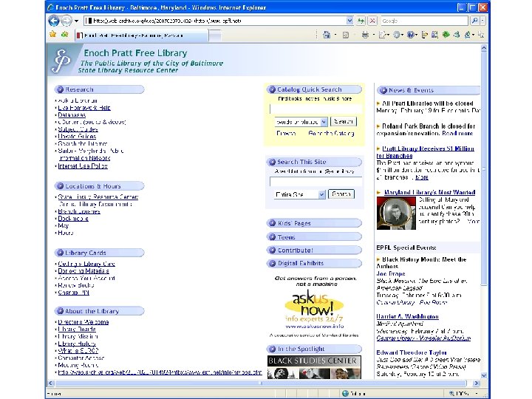Screen dimensions: 532x399
Task: Open the Research section header
Action: click(x=100, y=89)
